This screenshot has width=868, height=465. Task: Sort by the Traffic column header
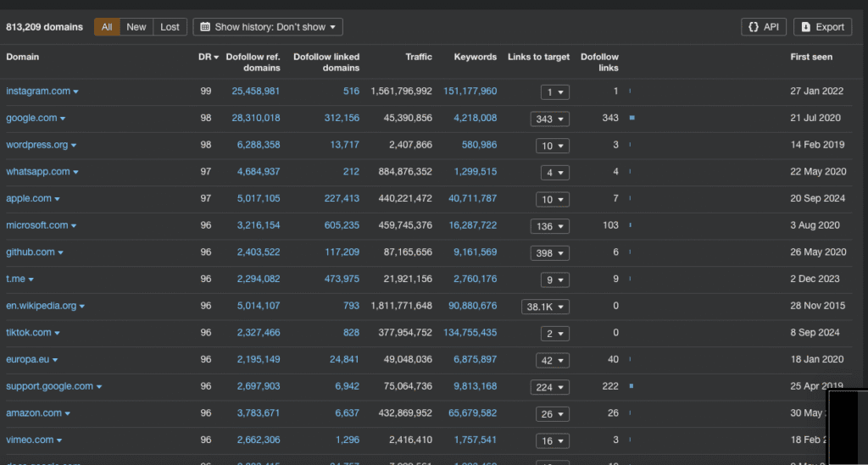419,57
